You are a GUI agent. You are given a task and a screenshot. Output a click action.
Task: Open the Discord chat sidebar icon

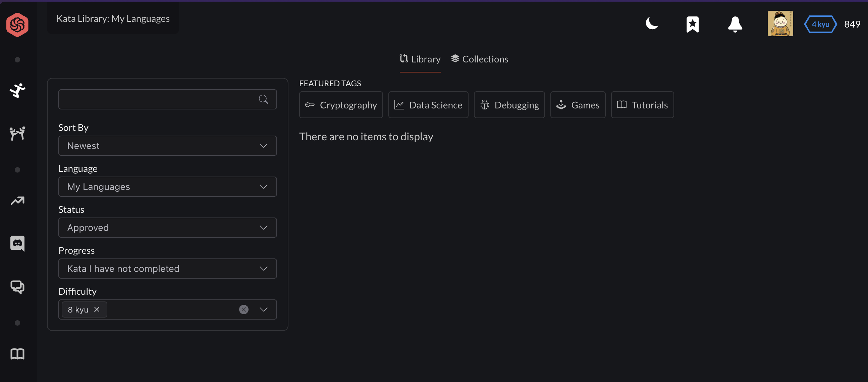click(x=17, y=243)
